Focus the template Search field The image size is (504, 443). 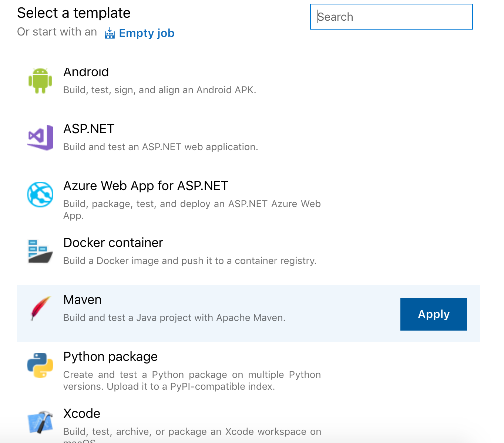tap(391, 17)
